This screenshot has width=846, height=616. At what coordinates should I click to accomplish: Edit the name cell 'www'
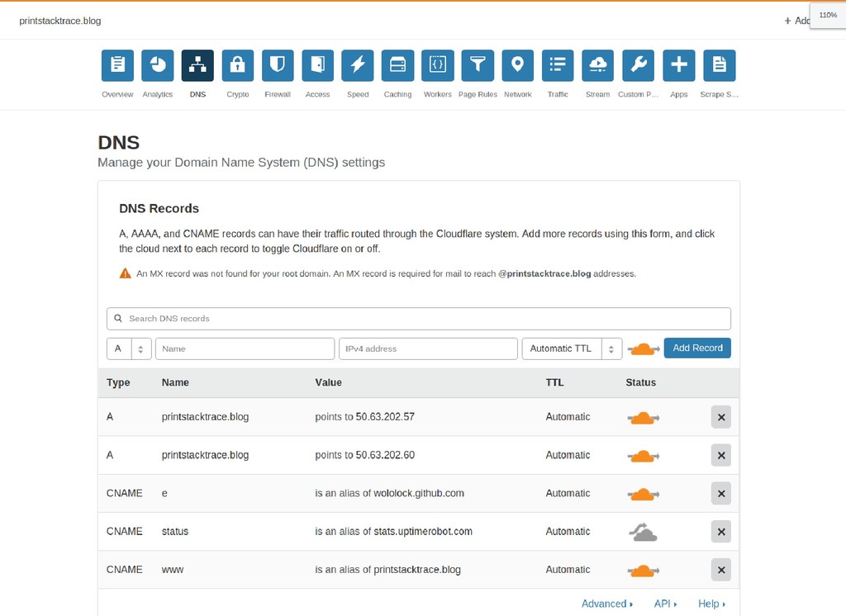173,570
